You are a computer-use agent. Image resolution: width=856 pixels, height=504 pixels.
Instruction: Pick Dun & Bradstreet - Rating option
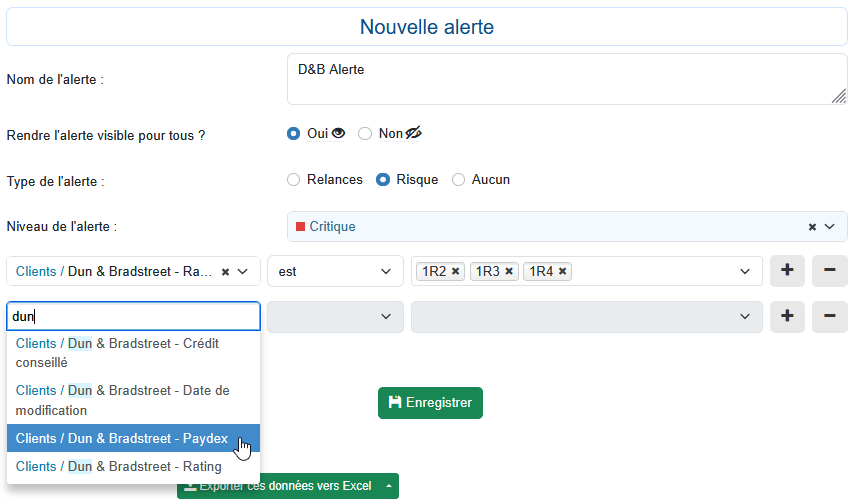[x=133, y=467]
